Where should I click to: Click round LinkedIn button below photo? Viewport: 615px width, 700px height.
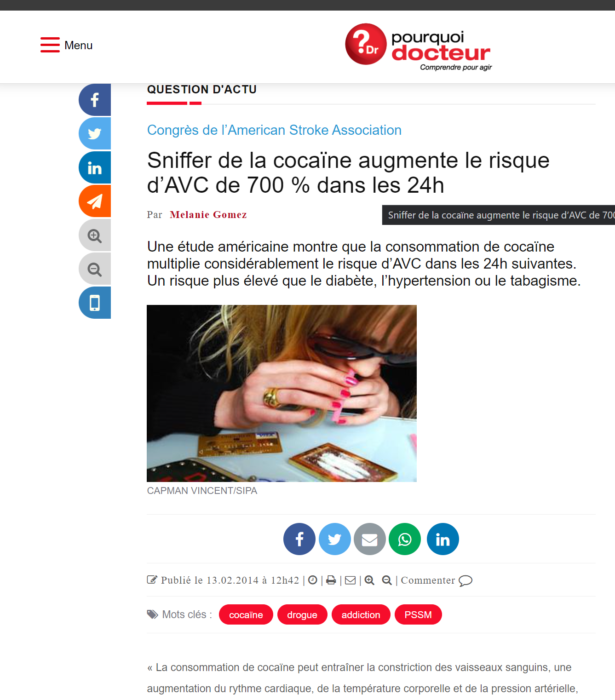pos(443,539)
